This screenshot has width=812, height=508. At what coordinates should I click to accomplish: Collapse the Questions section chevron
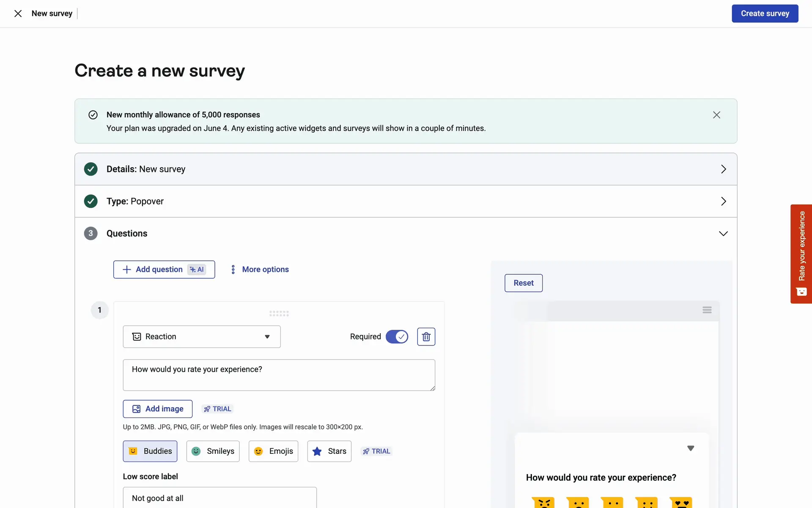(x=723, y=234)
